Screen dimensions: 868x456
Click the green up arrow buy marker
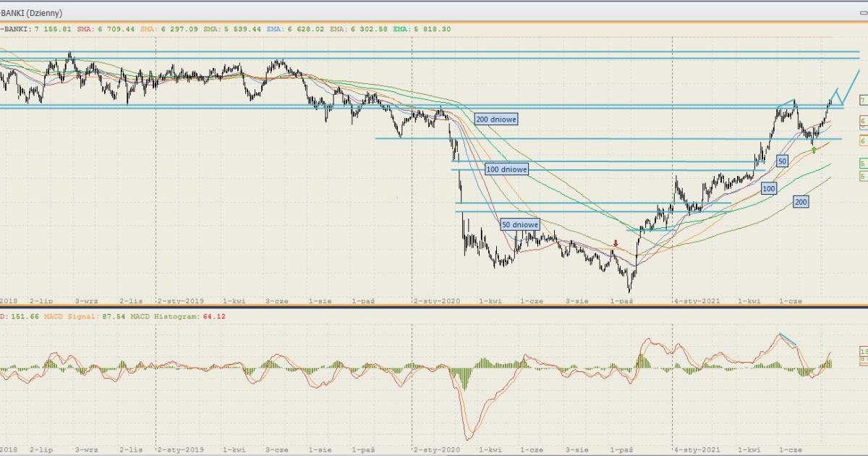point(814,150)
